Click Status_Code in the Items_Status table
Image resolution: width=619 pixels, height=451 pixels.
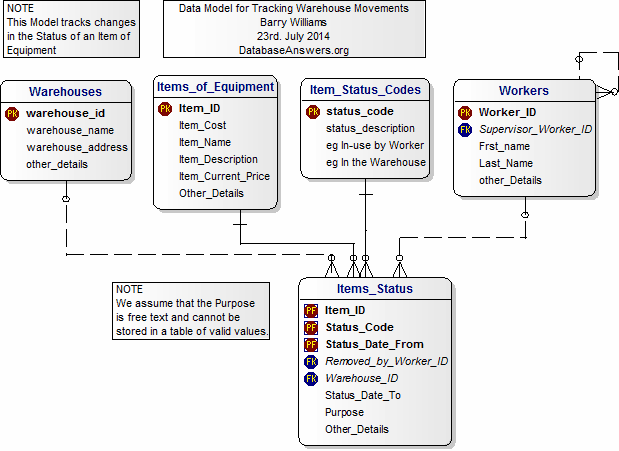click(x=359, y=327)
